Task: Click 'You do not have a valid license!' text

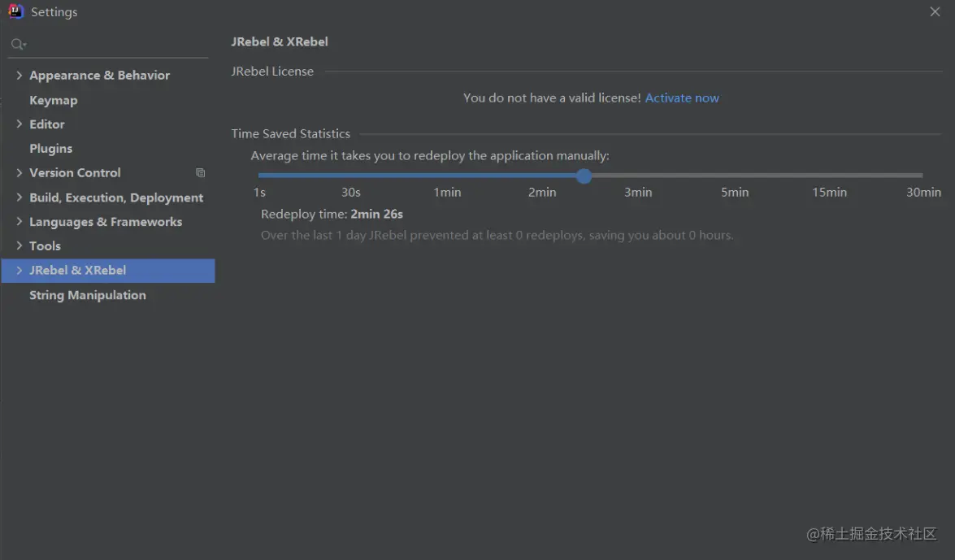Action: [552, 98]
